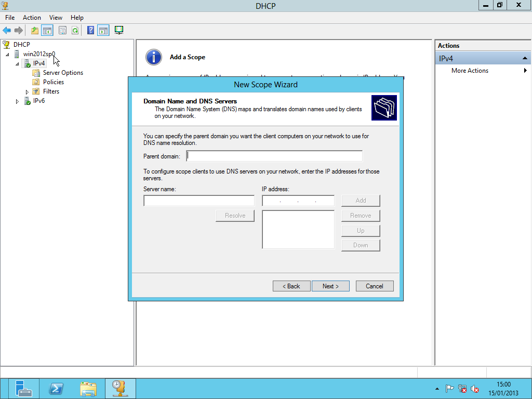Open the View menu
This screenshot has height=399, width=532.
(56, 18)
